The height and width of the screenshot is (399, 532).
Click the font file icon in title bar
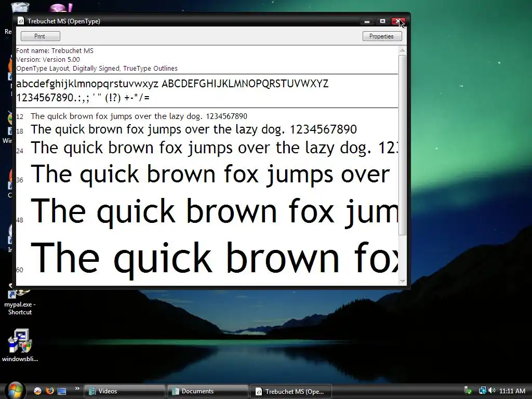pos(21,21)
